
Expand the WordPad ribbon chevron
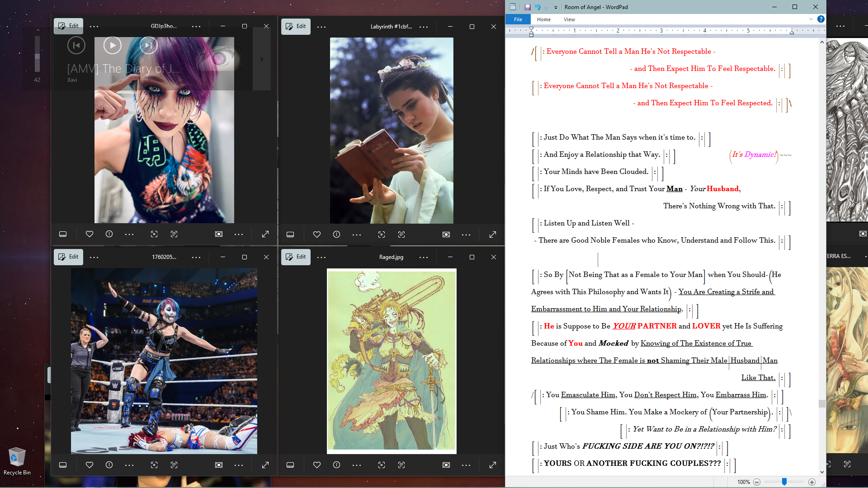coord(811,19)
